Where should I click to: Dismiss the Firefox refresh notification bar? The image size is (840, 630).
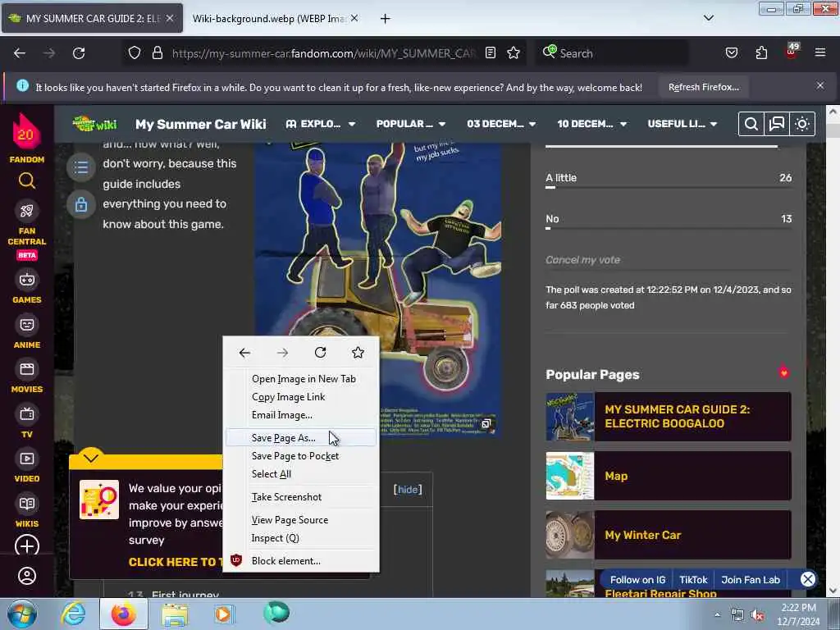tap(820, 85)
